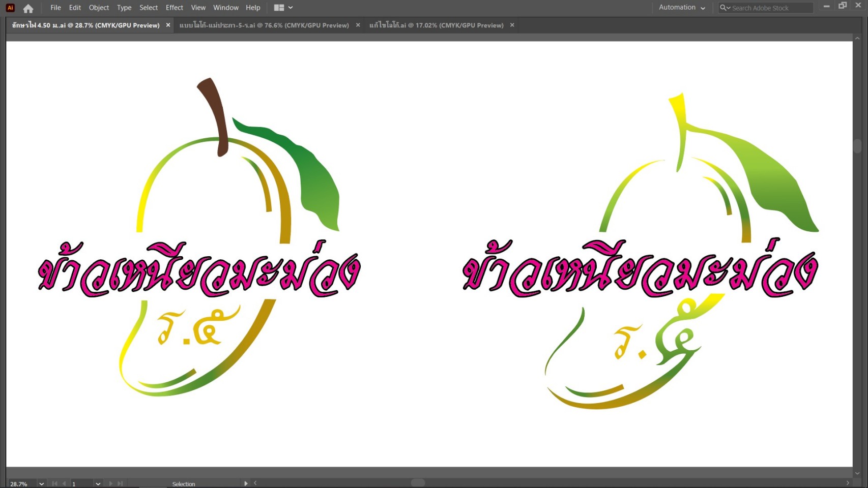Viewport: 868px width, 488px height.
Task: Open the artboard number dropdown
Action: tap(98, 483)
